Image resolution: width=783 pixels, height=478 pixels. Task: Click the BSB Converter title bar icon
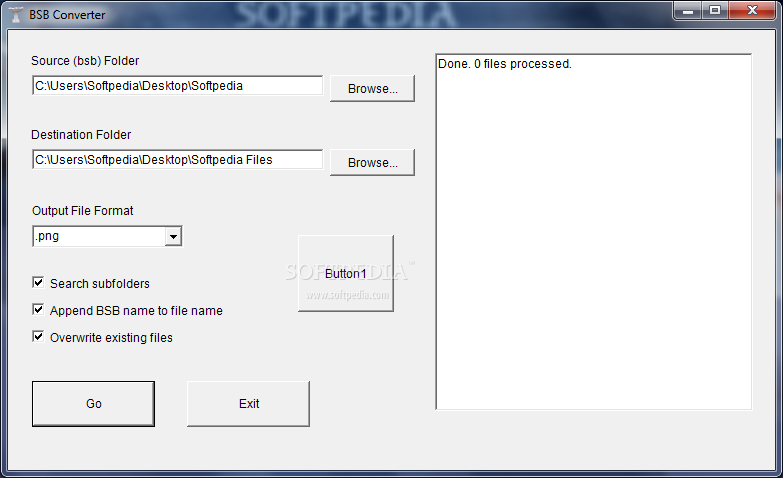(x=15, y=14)
